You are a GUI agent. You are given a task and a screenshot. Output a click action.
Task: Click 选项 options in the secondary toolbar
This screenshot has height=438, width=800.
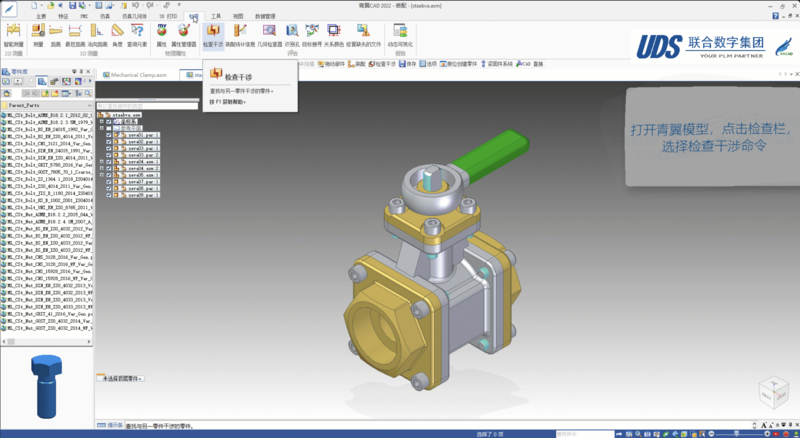429,64
